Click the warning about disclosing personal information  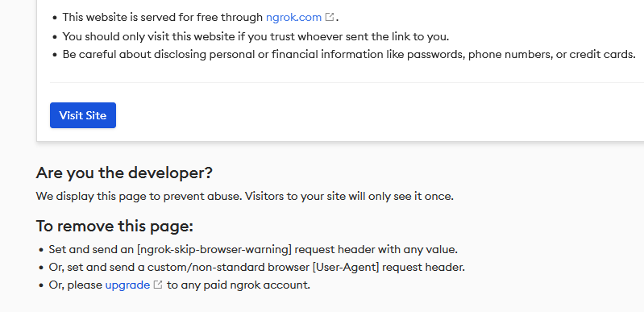pos(349,54)
